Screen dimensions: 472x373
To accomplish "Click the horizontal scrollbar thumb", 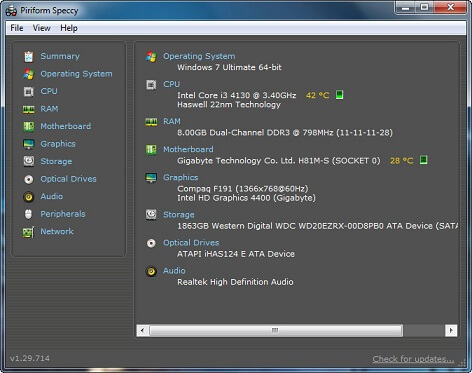I will 276,330.
